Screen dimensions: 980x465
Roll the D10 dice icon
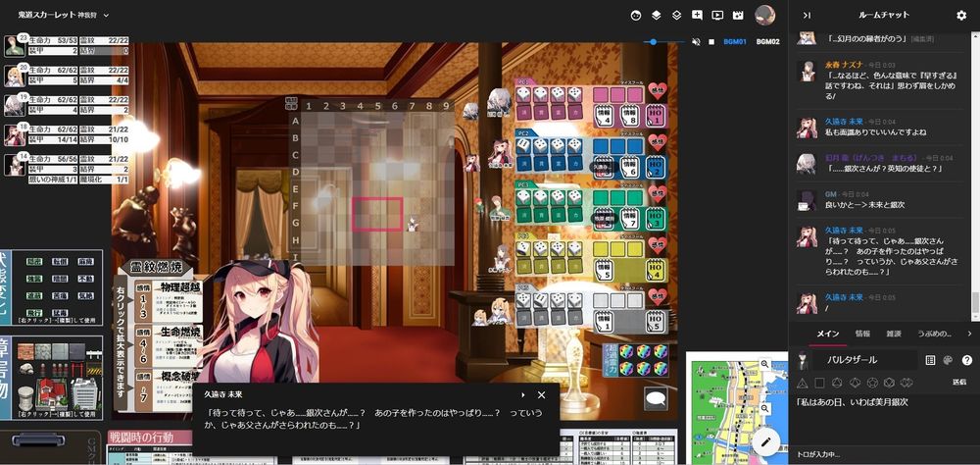coord(855,383)
